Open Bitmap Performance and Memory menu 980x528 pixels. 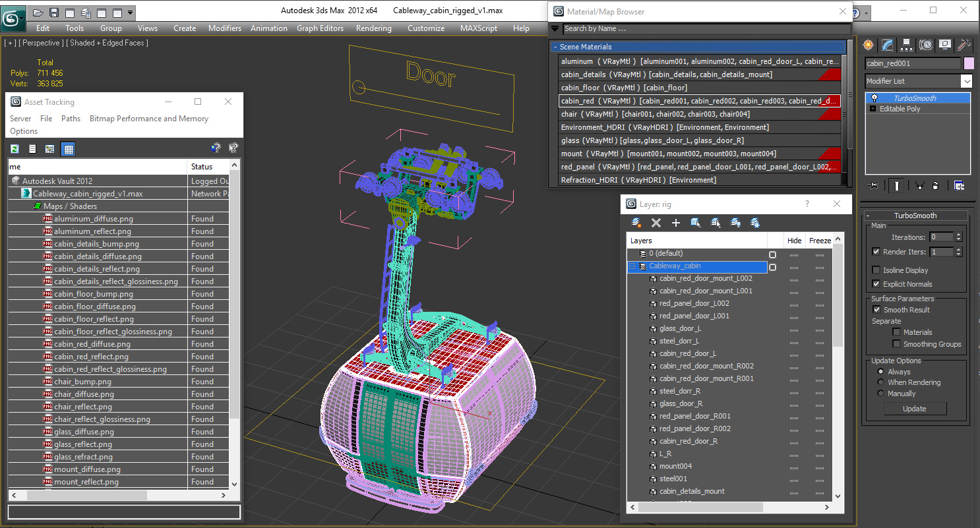(x=149, y=119)
